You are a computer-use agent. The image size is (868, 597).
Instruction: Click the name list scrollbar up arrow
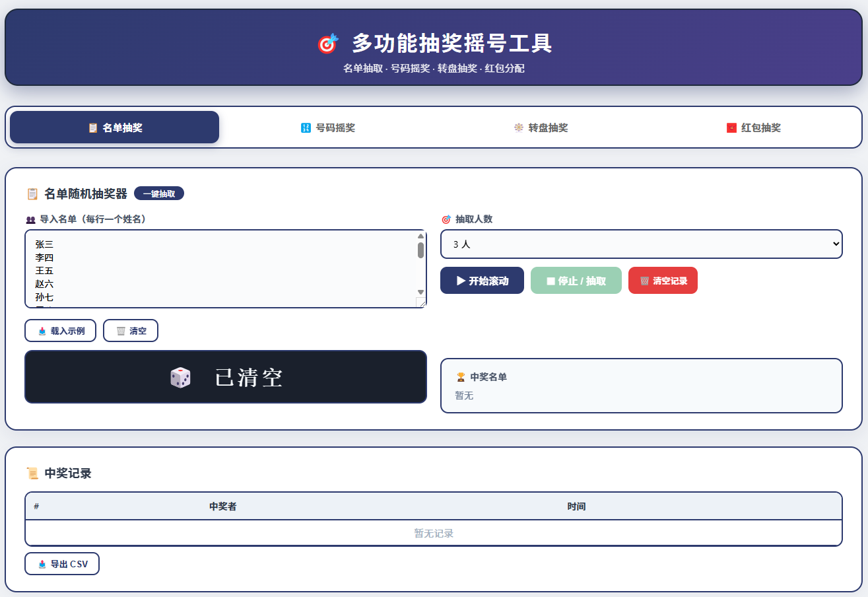click(x=420, y=236)
